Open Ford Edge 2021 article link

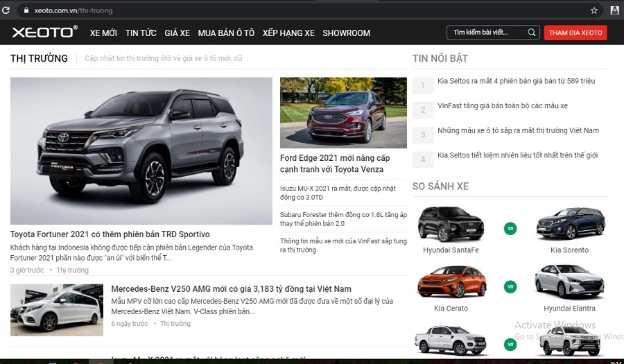335,164
